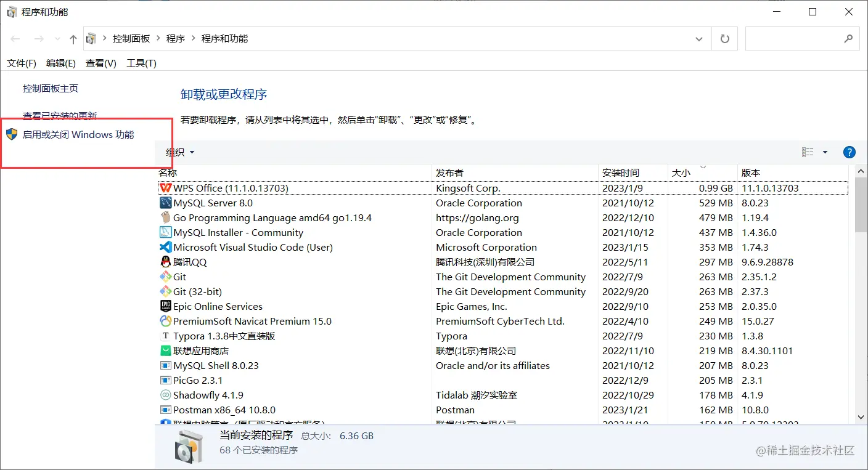The height and width of the screenshot is (470, 868).
Task: Click the install date 2022/5/11
Action: click(x=625, y=262)
